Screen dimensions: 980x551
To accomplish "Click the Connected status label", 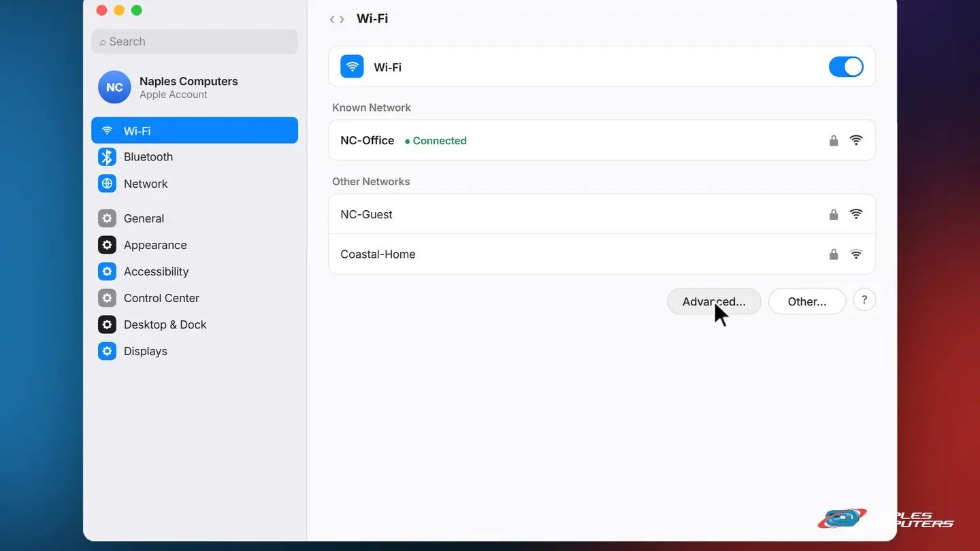I will pos(436,141).
